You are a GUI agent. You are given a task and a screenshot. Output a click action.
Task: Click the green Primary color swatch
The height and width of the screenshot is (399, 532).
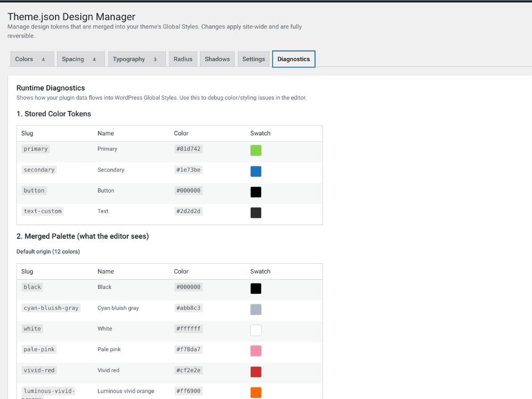(256, 150)
